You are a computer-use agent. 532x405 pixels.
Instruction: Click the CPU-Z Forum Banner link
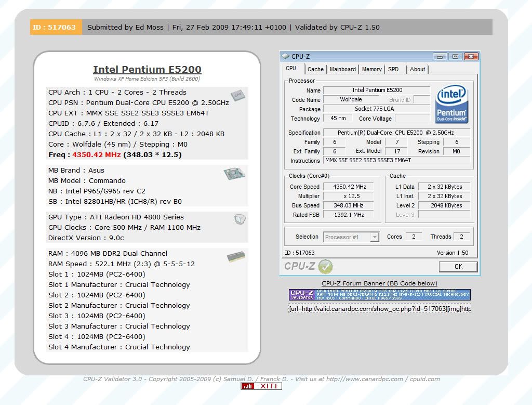pos(379,283)
